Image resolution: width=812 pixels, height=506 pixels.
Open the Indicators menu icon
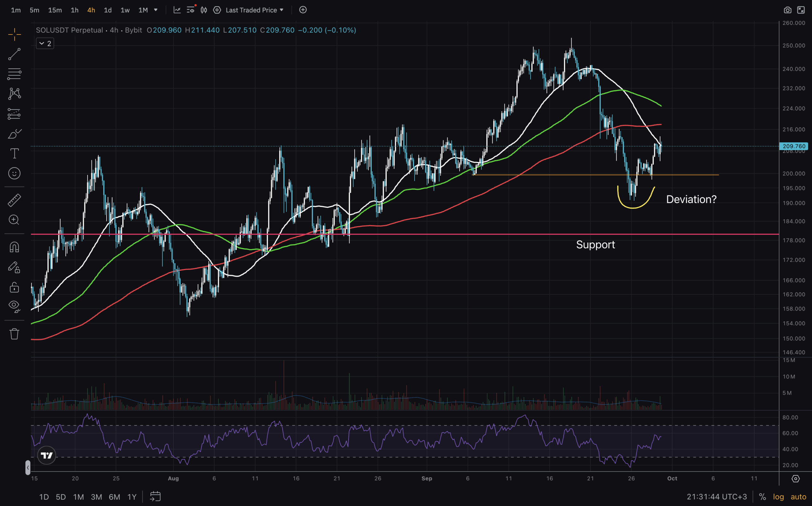coord(177,10)
